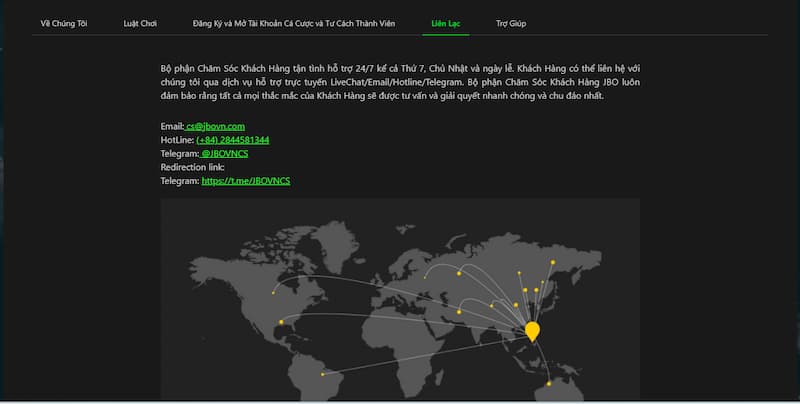Click the cs@jbovn.com email link

coord(215,126)
